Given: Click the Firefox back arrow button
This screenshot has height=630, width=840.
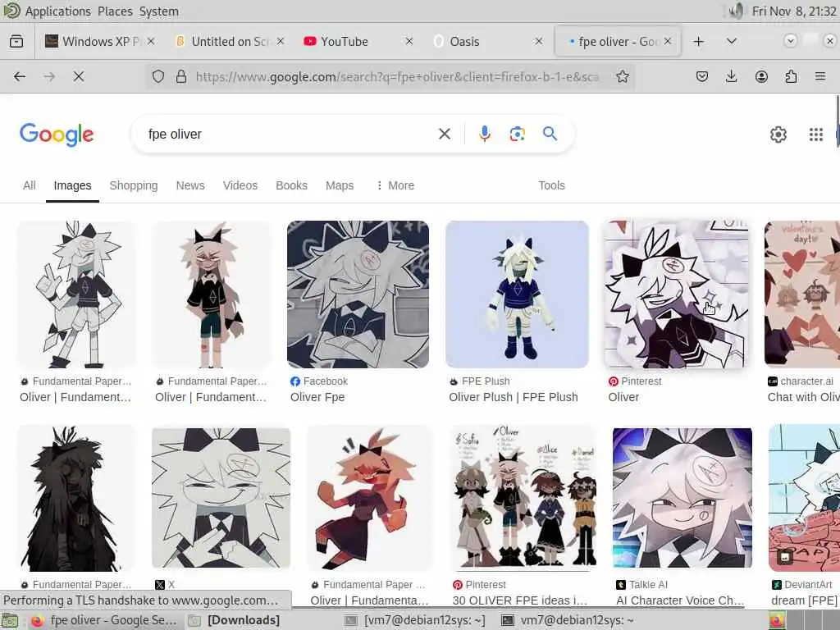Looking at the screenshot, I should pos(20,76).
